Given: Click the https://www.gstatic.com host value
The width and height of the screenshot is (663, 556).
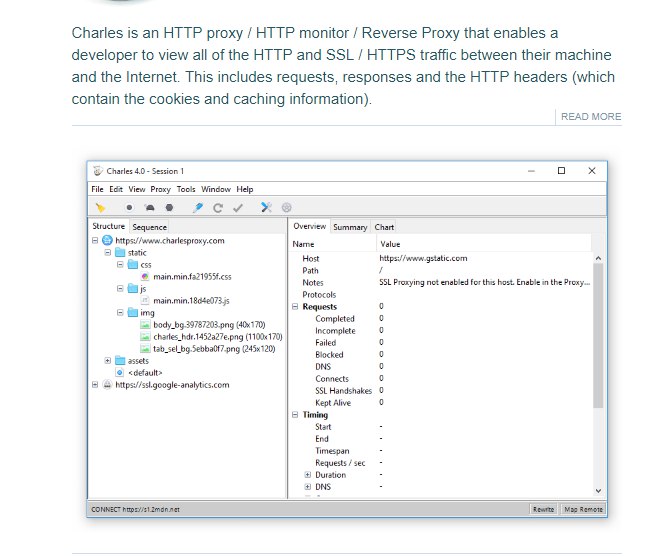Looking at the screenshot, I should pyautogui.click(x=423, y=258).
